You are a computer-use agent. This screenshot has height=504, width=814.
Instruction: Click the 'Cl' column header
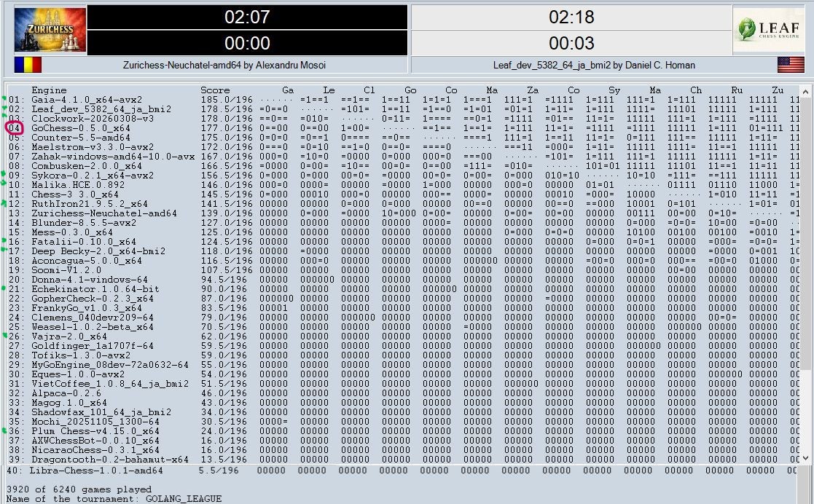click(369, 90)
